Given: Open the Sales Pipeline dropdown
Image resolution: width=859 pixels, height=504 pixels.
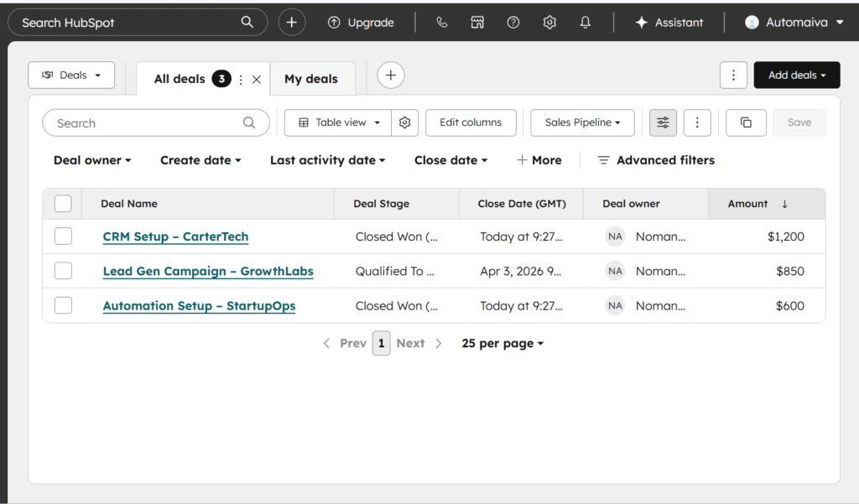Looking at the screenshot, I should point(582,122).
